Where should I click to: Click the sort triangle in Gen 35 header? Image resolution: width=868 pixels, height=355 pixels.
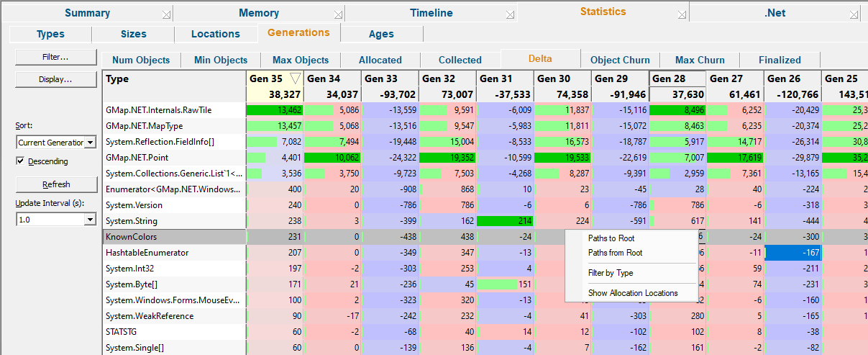(x=294, y=78)
